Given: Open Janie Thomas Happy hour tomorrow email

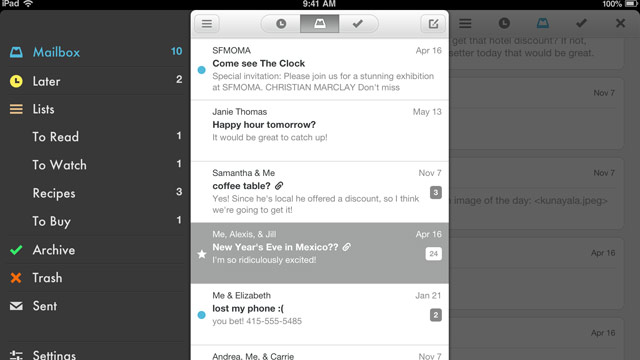Looking at the screenshot, I should point(320,131).
